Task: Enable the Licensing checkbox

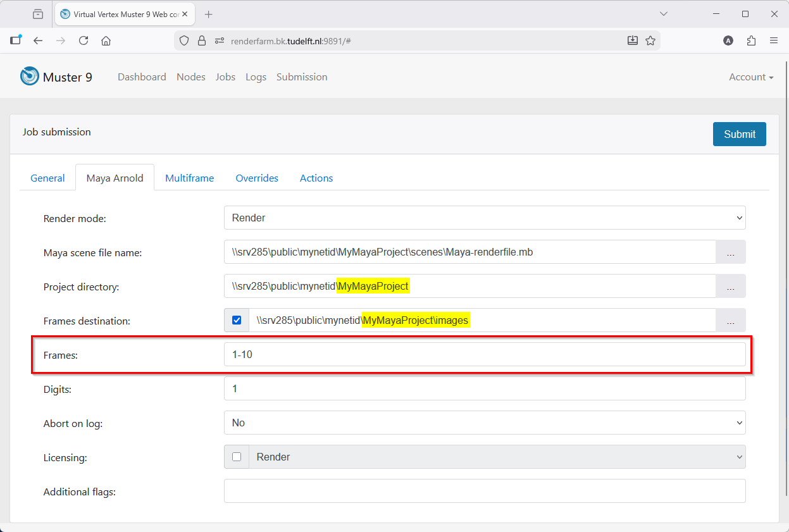Action: coord(237,457)
